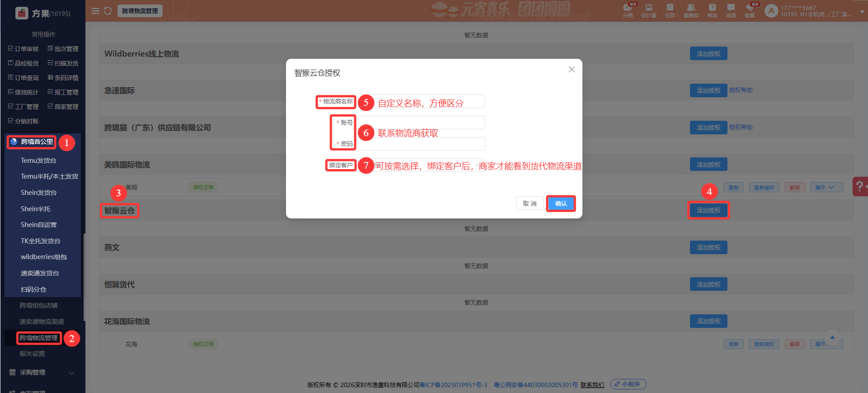Open 授权帮助 link for 急速国际
The height and width of the screenshot is (393, 868).
click(x=741, y=90)
